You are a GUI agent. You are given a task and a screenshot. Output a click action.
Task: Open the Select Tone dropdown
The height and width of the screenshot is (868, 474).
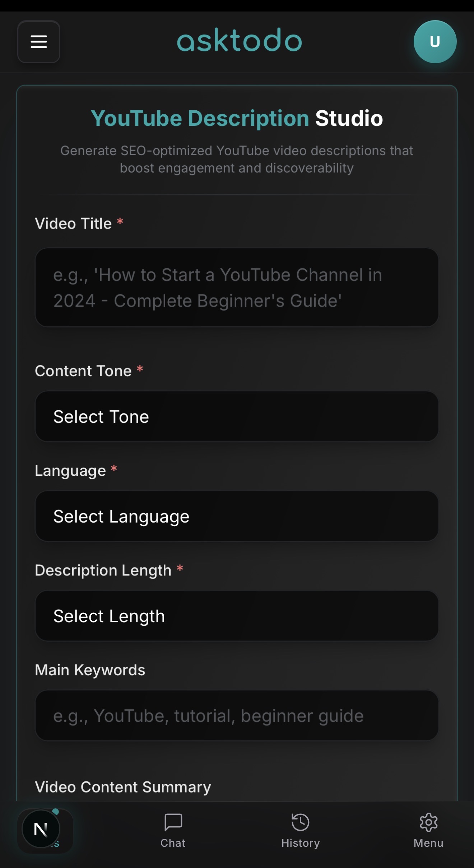(237, 416)
